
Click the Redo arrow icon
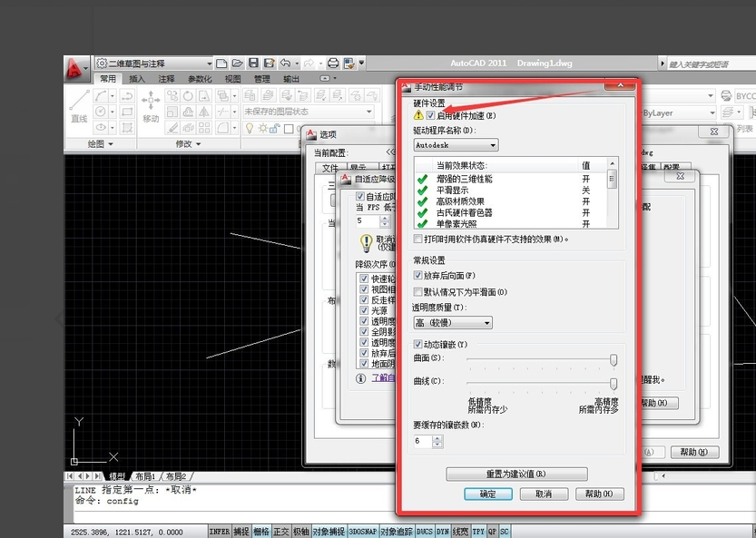pyautogui.click(x=309, y=64)
